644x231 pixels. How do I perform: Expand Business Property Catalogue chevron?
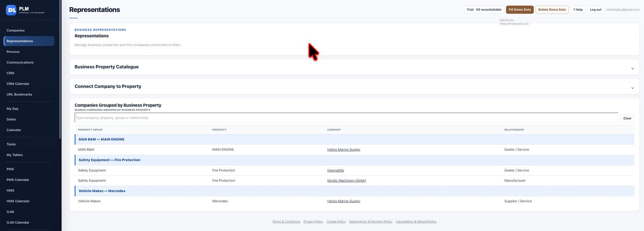(x=632, y=68)
